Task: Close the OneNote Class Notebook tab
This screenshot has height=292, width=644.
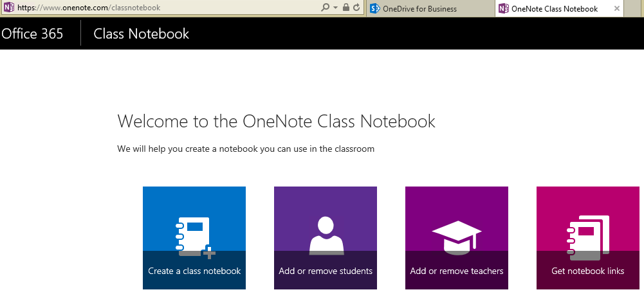Action: coord(616,8)
